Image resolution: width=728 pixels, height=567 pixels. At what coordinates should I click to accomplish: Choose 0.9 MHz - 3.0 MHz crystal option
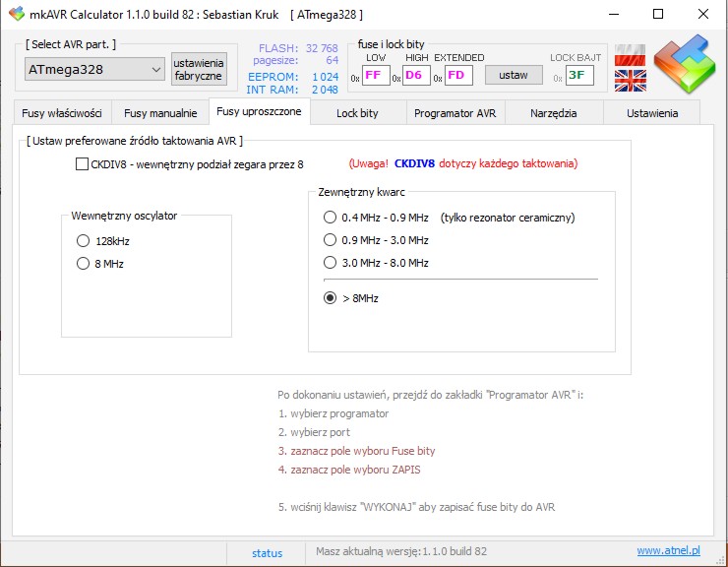tap(330, 240)
